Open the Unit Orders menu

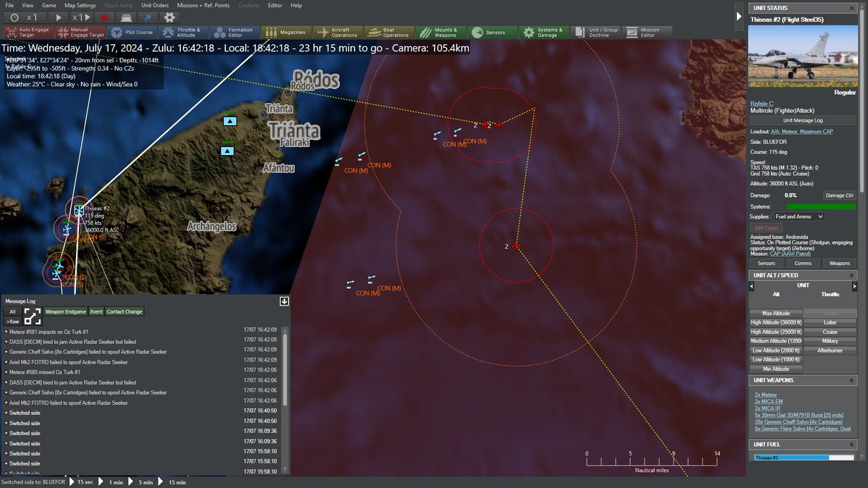point(155,5)
